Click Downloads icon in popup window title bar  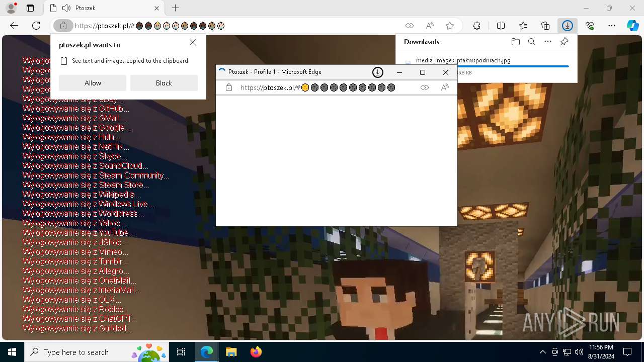click(377, 72)
